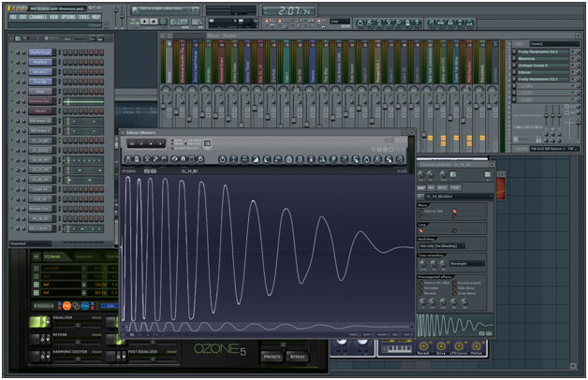Toggle mute LED for Deep channel
This screenshot has height=380, width=588.
tap(12, 92)
